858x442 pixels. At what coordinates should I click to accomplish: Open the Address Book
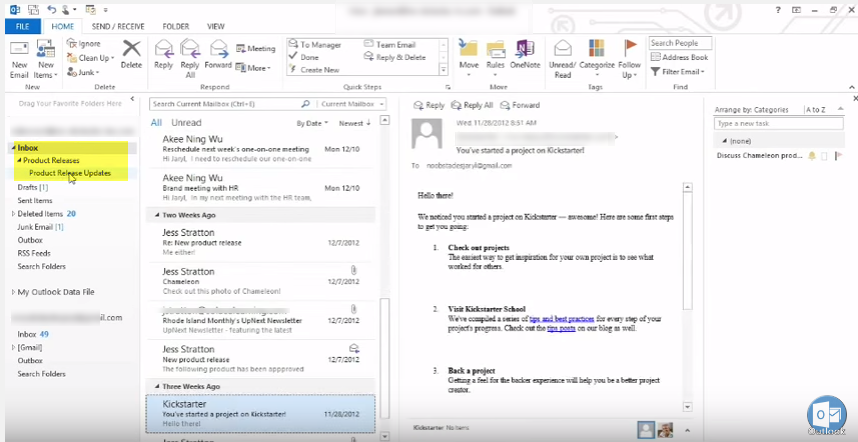(679, 57)
